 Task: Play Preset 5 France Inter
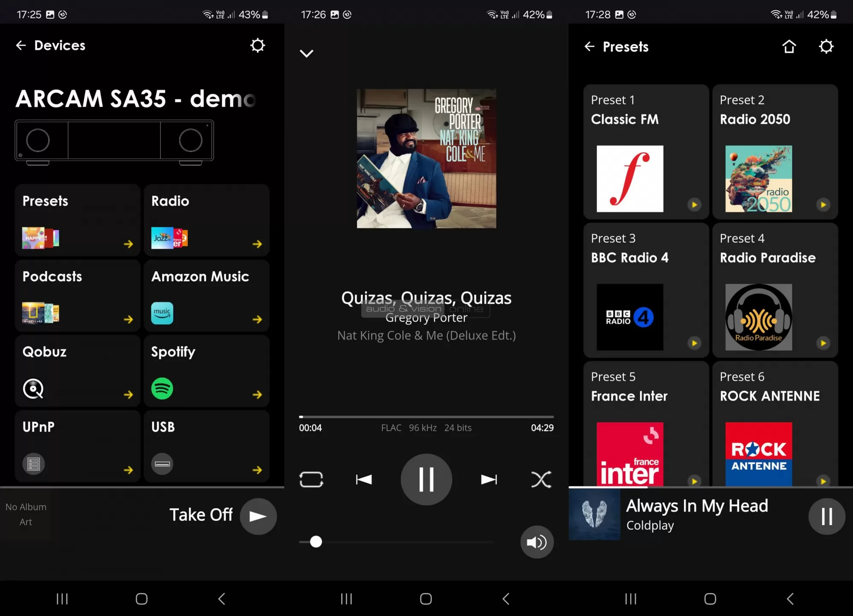694,481
